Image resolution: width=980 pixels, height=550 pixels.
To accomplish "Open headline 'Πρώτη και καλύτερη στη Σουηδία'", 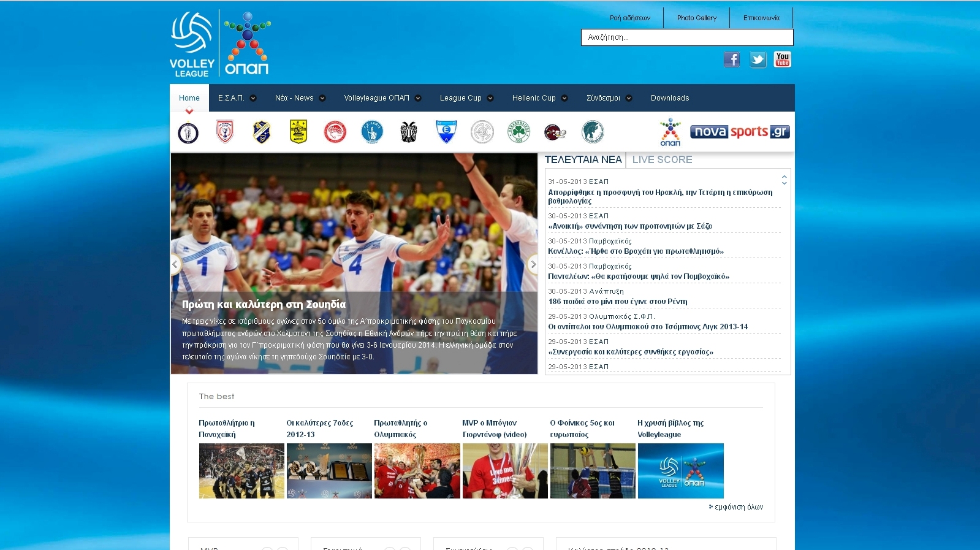I will tap(264, 304).
